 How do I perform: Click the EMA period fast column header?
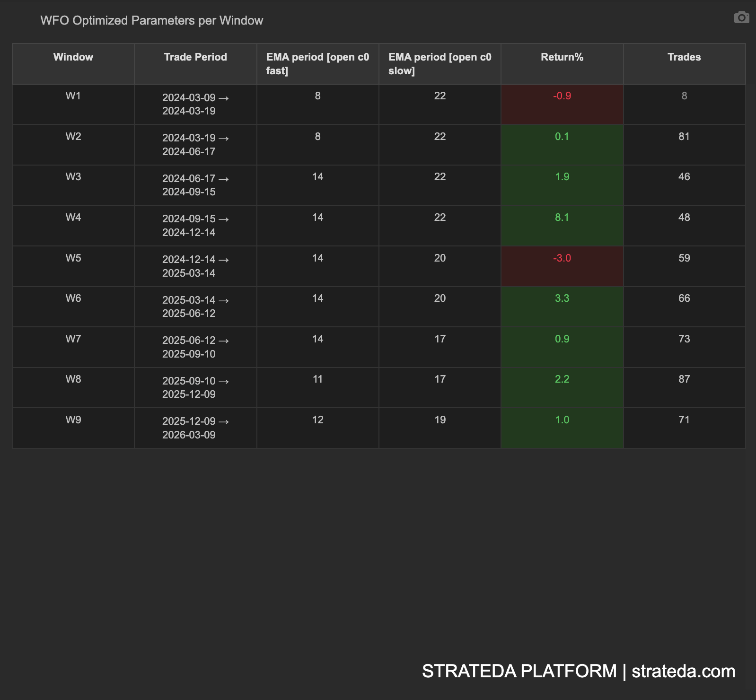[x=318, y=64]
